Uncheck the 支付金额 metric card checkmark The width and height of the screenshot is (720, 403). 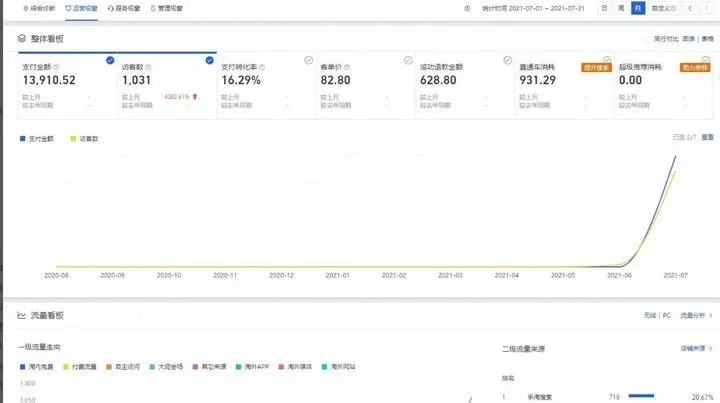pos(110,60)
